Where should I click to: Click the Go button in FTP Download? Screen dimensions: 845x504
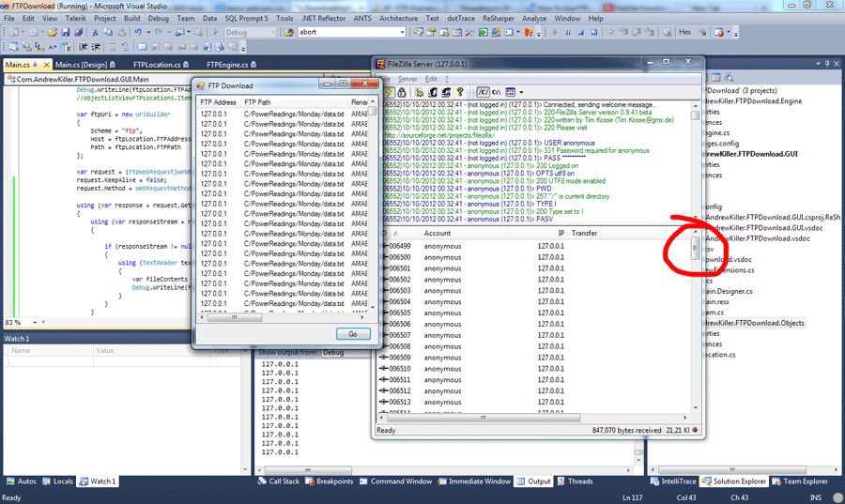(353, 334)
